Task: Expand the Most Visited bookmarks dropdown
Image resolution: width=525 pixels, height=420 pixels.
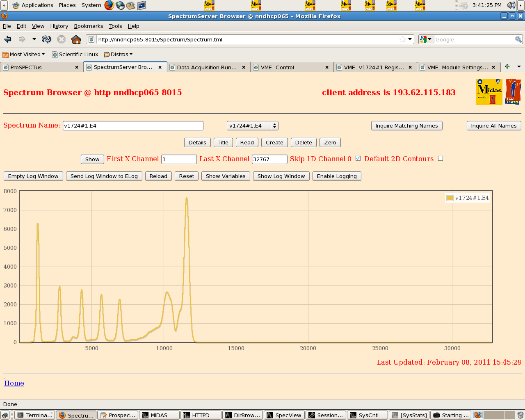Action: click(24, 54)
